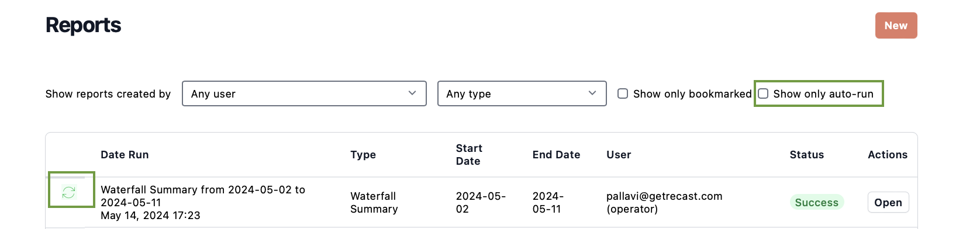Tick the Show only auto-run checkbox
Screen dimensions: 980x229
763,93
